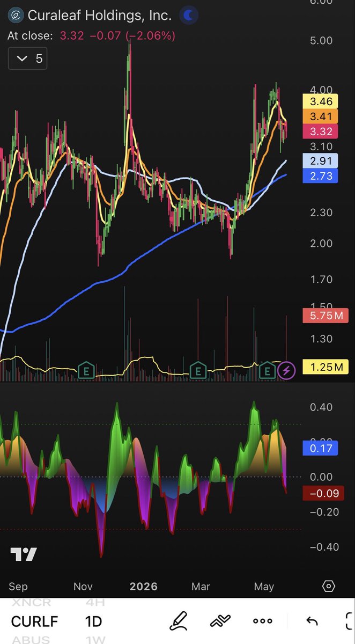
Task: Open the three-dots more menu
Action: pyautogui.click(x=262, y=621)
